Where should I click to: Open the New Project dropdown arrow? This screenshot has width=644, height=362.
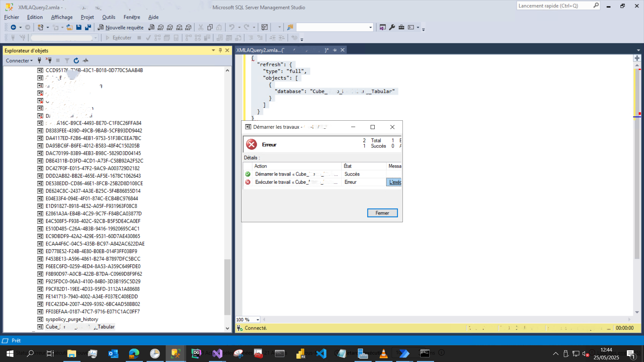coord(48,27)
